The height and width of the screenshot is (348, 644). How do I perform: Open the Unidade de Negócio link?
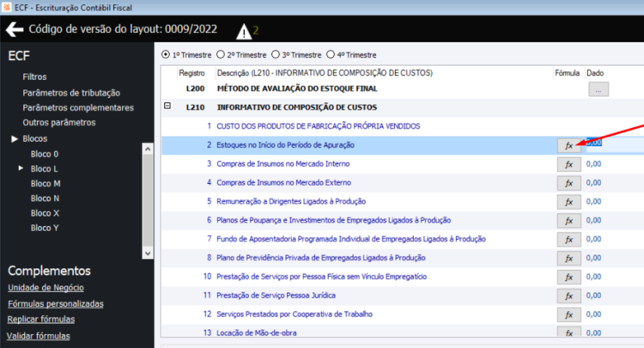[x=46, y=288]
